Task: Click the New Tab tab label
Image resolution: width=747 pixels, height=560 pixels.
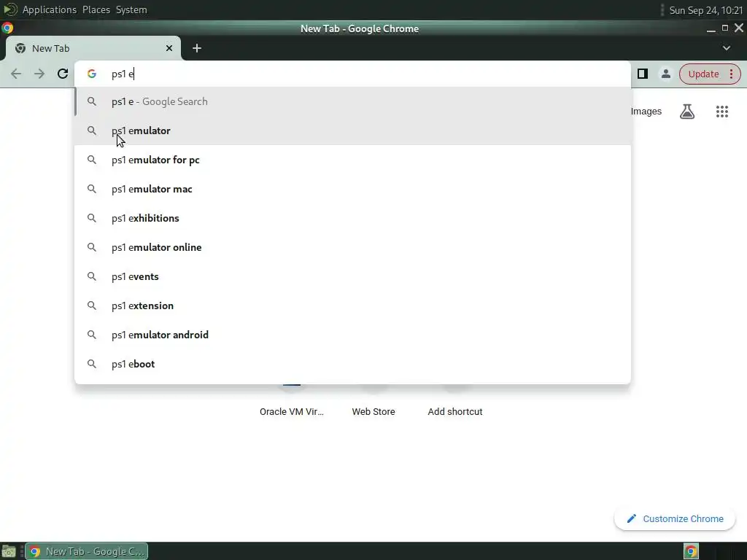Action: pos(50,48)
